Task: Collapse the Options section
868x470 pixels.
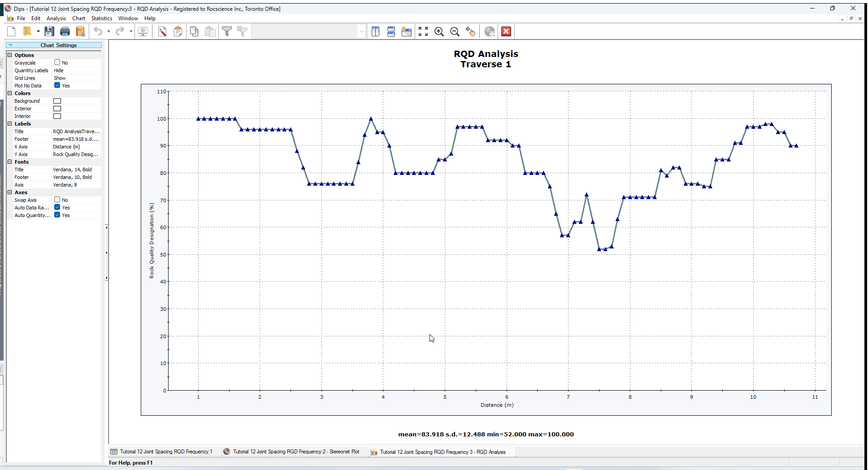Action: click(x=10, y=55)
